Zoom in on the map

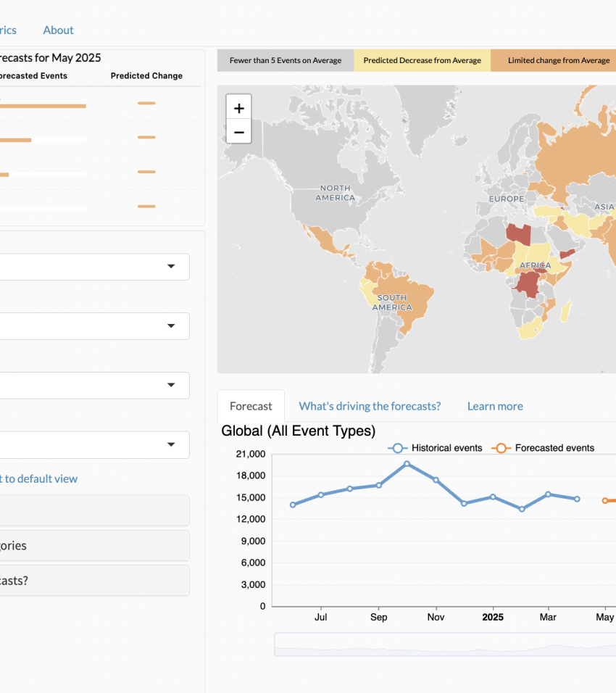[238, 107]
